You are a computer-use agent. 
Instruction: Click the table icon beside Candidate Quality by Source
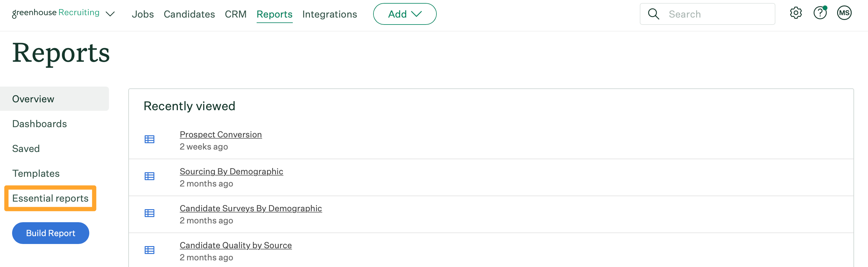tap(149, 250)
